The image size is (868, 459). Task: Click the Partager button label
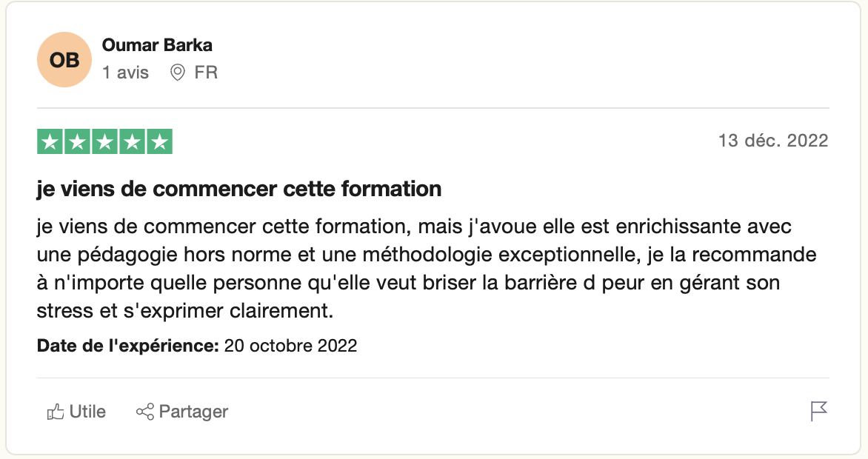193,412
